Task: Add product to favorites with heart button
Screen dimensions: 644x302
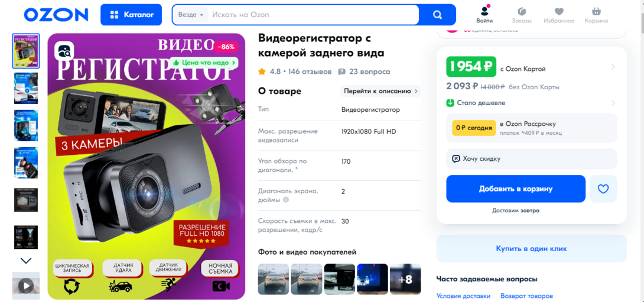Action: tap(603, 189)
